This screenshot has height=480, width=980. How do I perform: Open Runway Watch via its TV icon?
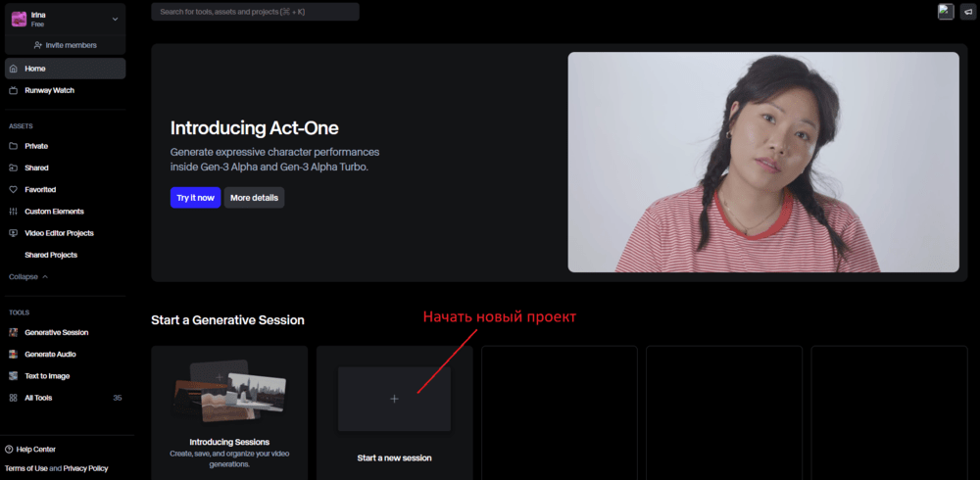13,91
